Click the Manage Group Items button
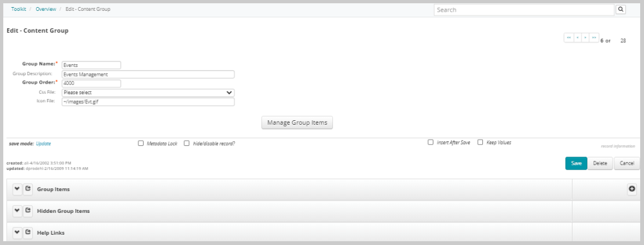The width and height of the screenshot is (644, 245). [297, 123]
